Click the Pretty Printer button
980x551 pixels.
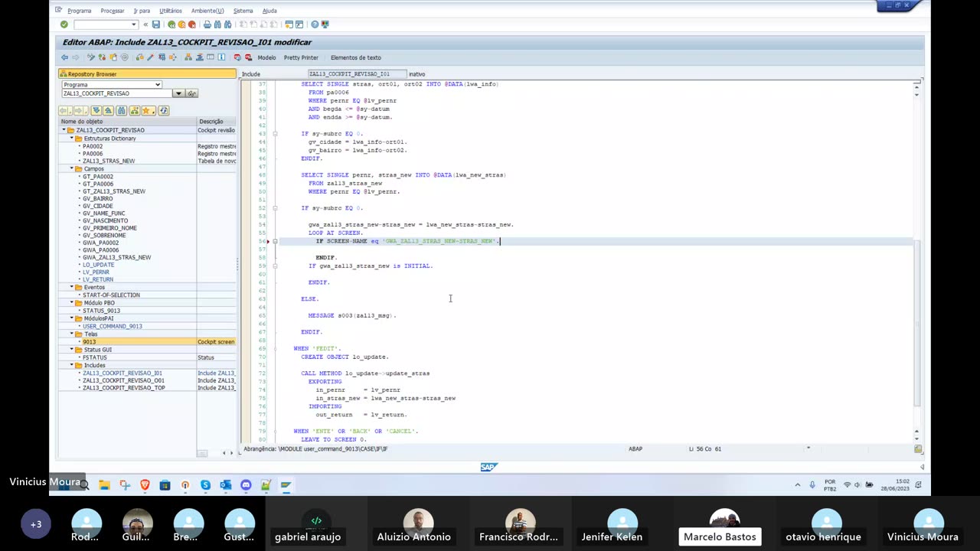click(x=301, y=57)
